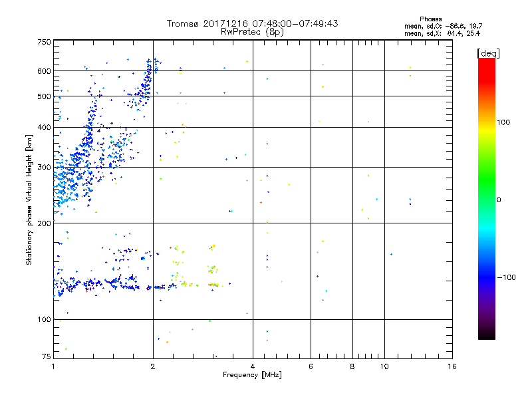Click the "Frequency [MHz]" axis title

pos(252,375)
